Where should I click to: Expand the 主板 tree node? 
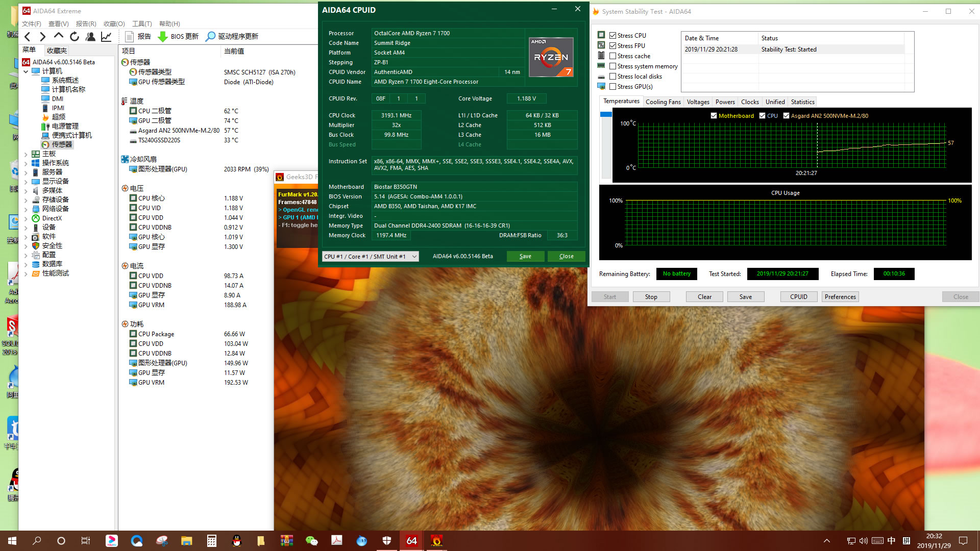click(x=26, y=154)
